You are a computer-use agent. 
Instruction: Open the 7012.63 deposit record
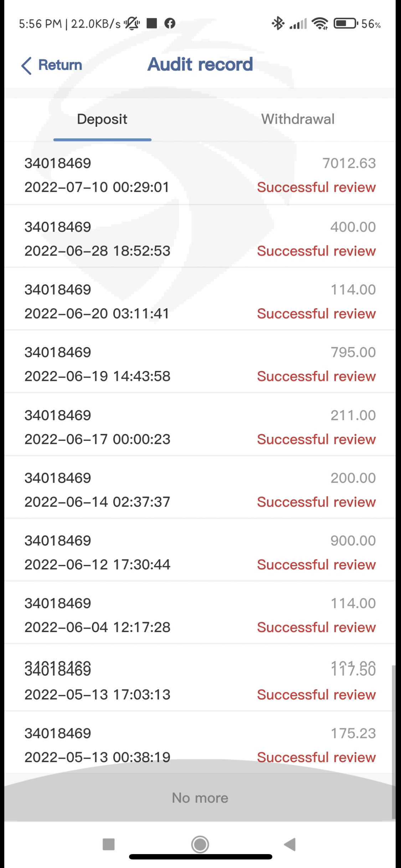click(x=200, y=175)
